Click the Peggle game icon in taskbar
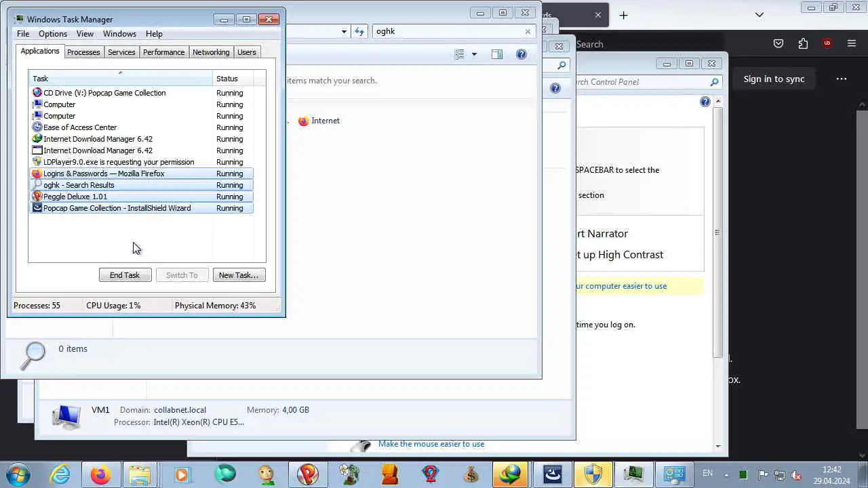The image size is (868, 488). point(308,474)
